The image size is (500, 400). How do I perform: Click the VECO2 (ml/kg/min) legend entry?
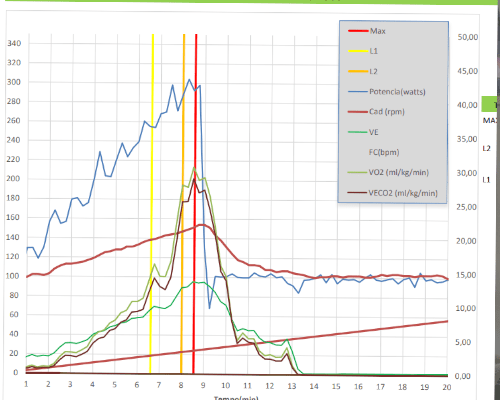click(393, 193)
